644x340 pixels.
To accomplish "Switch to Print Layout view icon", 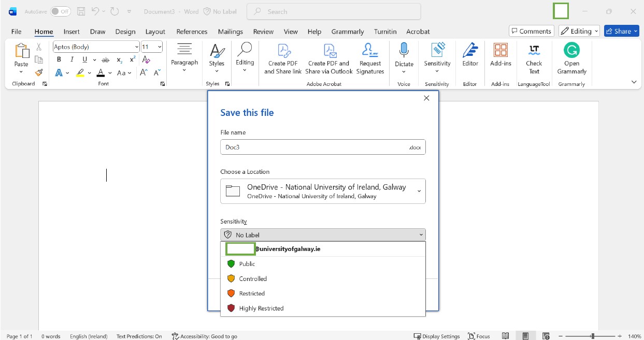I will (525, 336).
